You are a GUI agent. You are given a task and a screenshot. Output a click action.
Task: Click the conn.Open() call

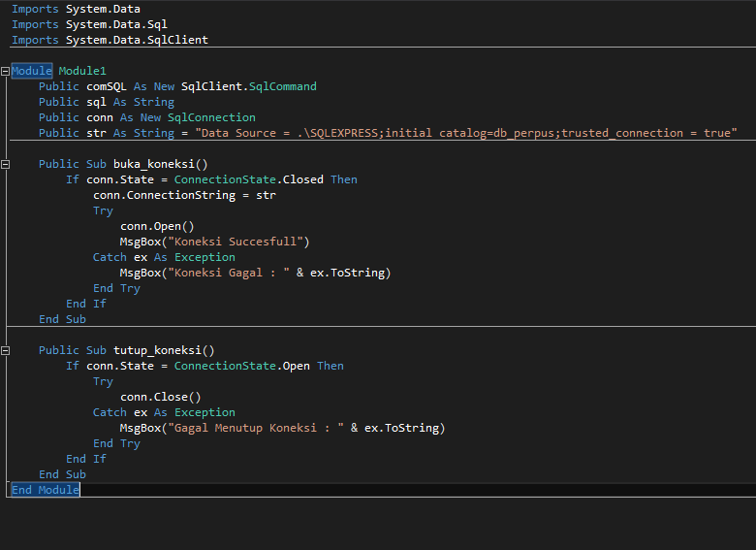coord(157,226)
